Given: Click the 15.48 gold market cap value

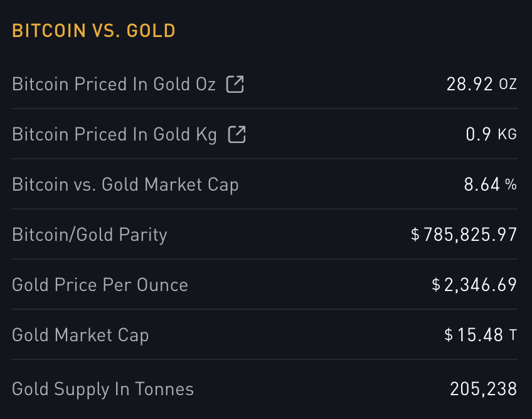Looking at the screenshot, I should click(480, 335).
